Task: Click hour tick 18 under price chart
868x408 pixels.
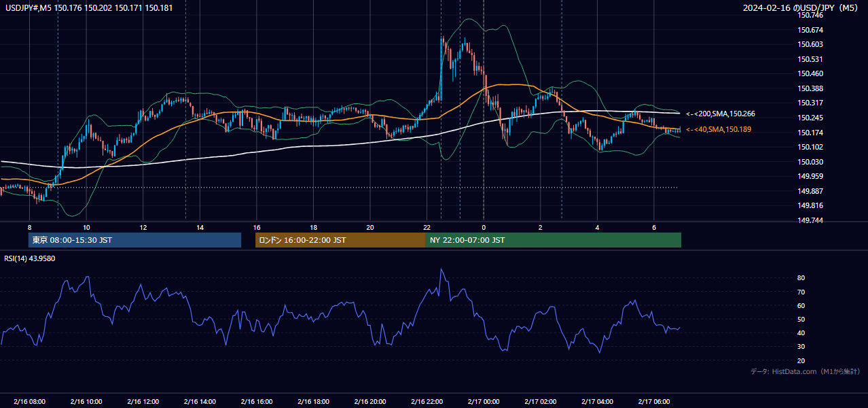Action: pos(313,227)
